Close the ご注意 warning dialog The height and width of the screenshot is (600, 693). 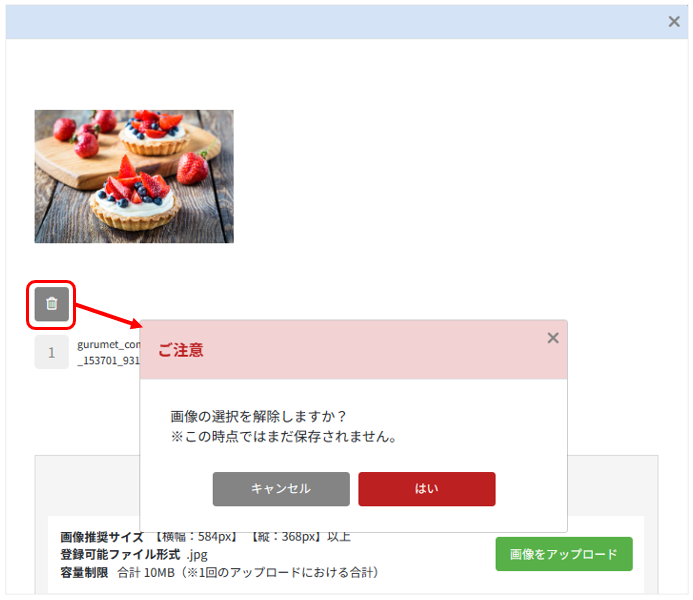[x=553, y=338]
